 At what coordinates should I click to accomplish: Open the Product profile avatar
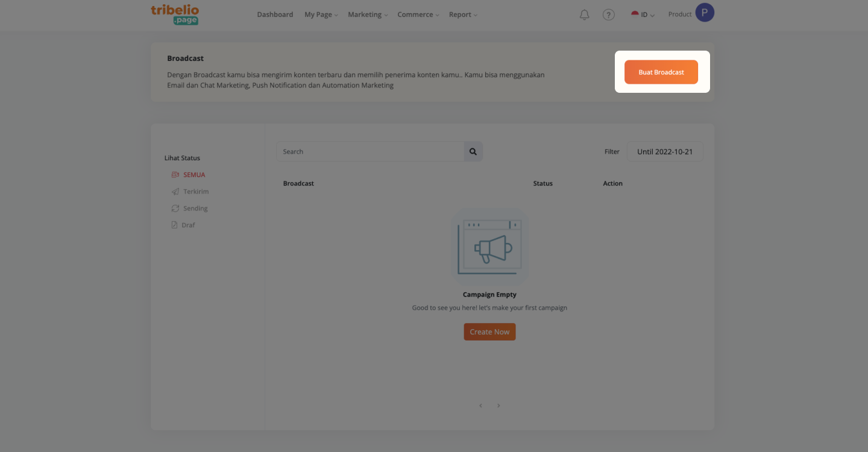705,12
